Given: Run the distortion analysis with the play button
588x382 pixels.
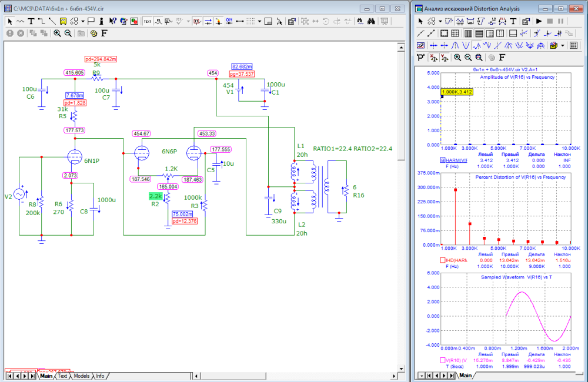Looking at the screenshot, I should coord(539,21).
